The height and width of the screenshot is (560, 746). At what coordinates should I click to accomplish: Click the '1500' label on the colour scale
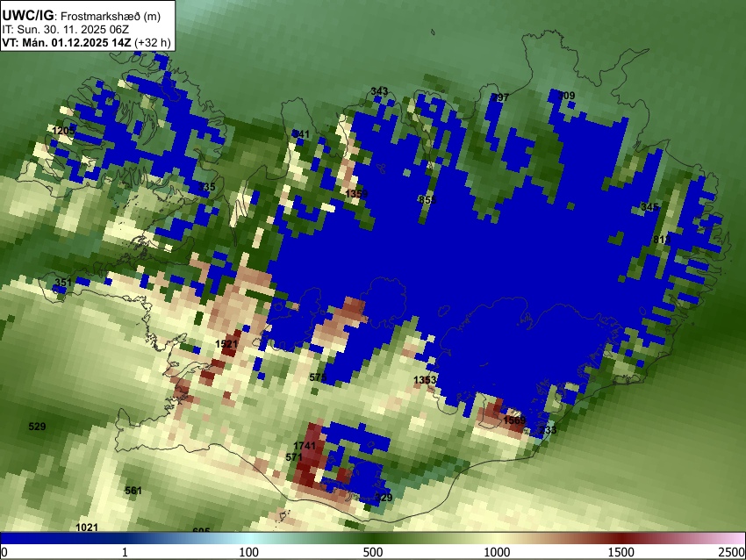pos(621,552)
